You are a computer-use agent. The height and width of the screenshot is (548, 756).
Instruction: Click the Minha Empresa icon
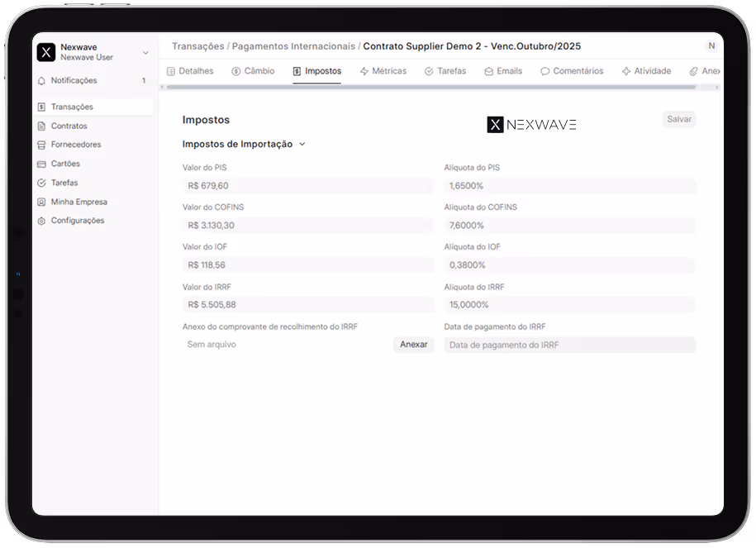42,203
